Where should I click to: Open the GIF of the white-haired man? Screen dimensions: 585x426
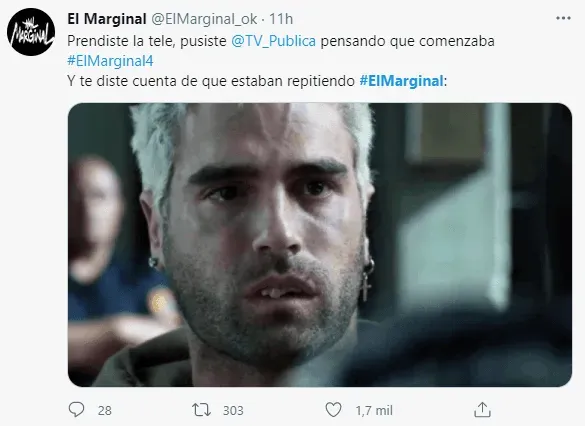320,245
